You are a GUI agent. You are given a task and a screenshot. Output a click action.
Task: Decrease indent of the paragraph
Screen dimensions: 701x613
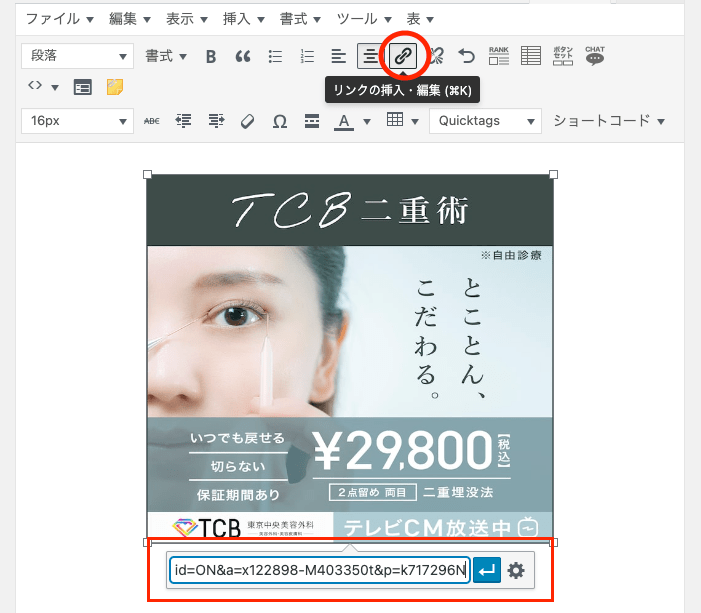click(x=183, y=121)
